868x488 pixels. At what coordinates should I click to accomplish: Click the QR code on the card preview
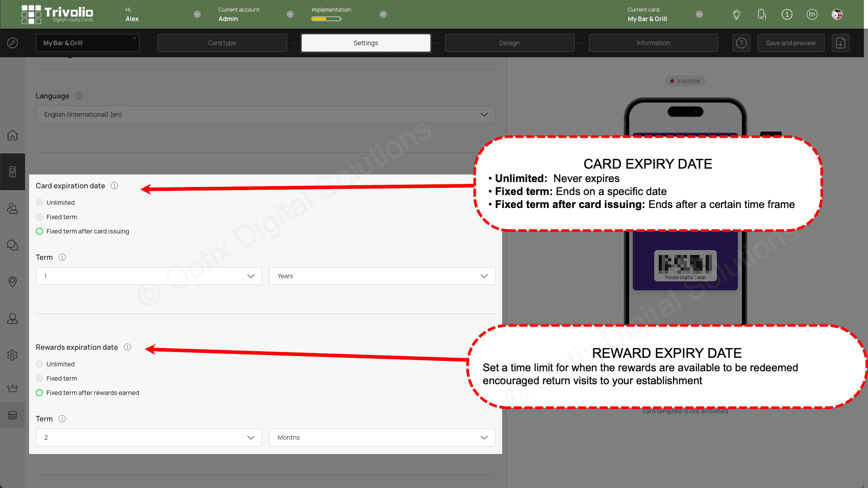[685, 264]
